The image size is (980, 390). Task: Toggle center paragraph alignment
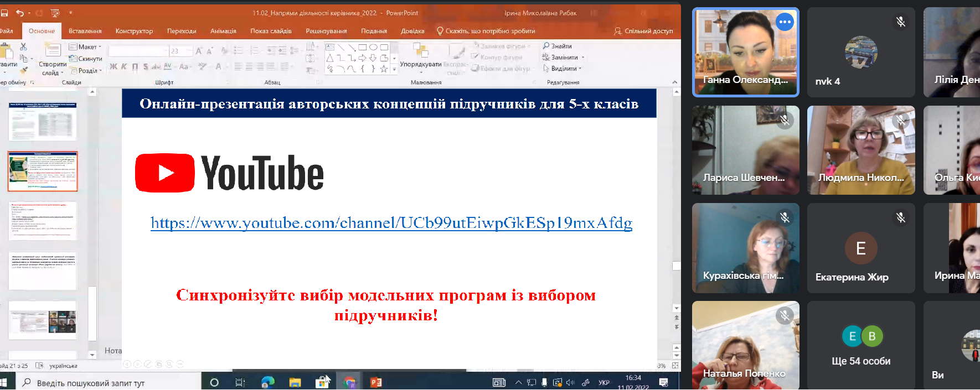249,67
